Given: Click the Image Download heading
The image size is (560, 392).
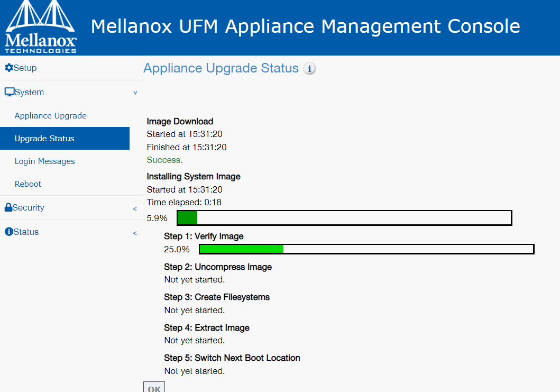Looking at the screenshot, I should click(180, 122).
